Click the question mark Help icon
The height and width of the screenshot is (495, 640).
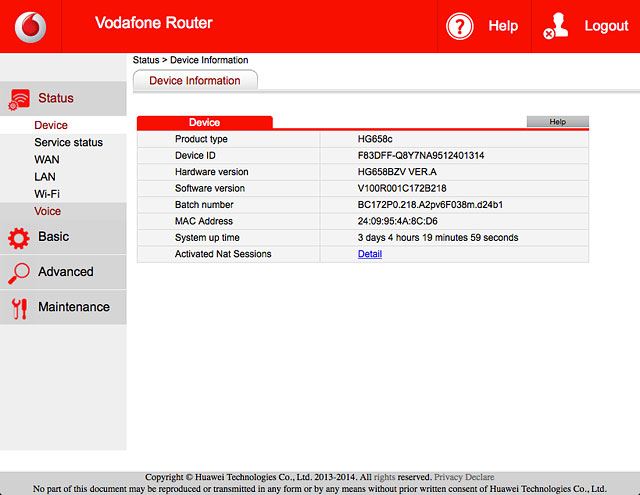460,27
